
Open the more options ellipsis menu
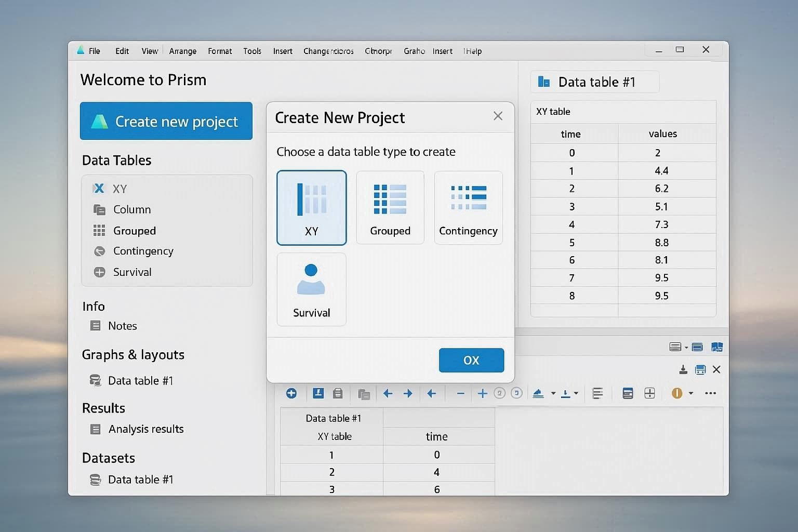tap(711, 393)
